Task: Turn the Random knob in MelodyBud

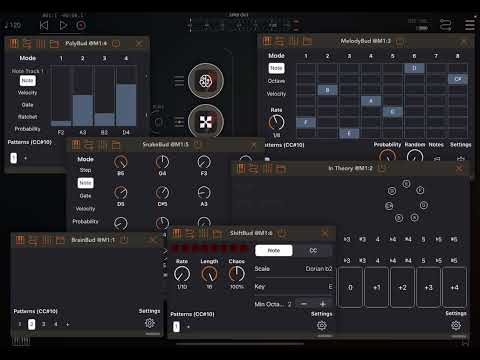Action: pos(415,155)
